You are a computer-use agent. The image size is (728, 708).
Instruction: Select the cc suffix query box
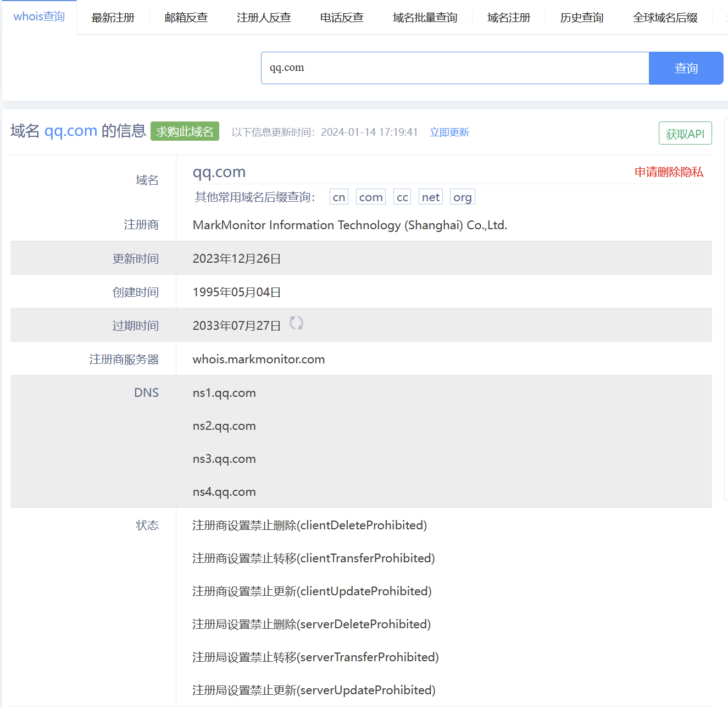pos(402,197)
